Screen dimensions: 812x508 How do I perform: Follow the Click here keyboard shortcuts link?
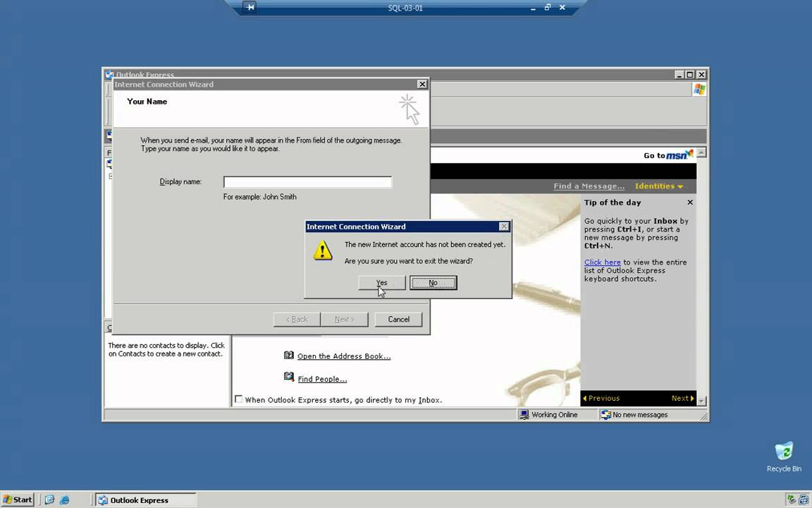click(602, 262)
